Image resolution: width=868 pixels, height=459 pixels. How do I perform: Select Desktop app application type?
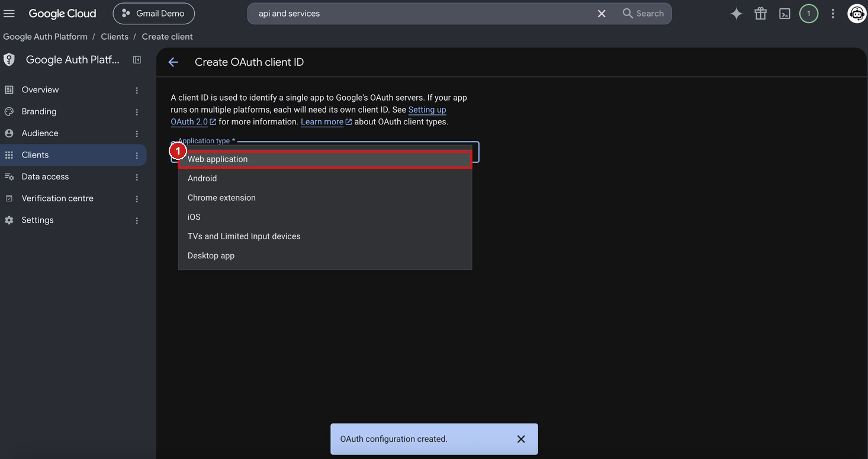tap(325, 256)
